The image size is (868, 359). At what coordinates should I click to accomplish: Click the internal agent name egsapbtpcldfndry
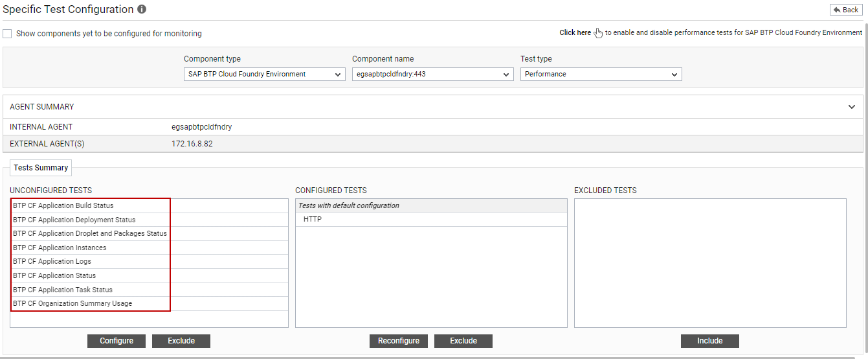[x=201, y=127]
